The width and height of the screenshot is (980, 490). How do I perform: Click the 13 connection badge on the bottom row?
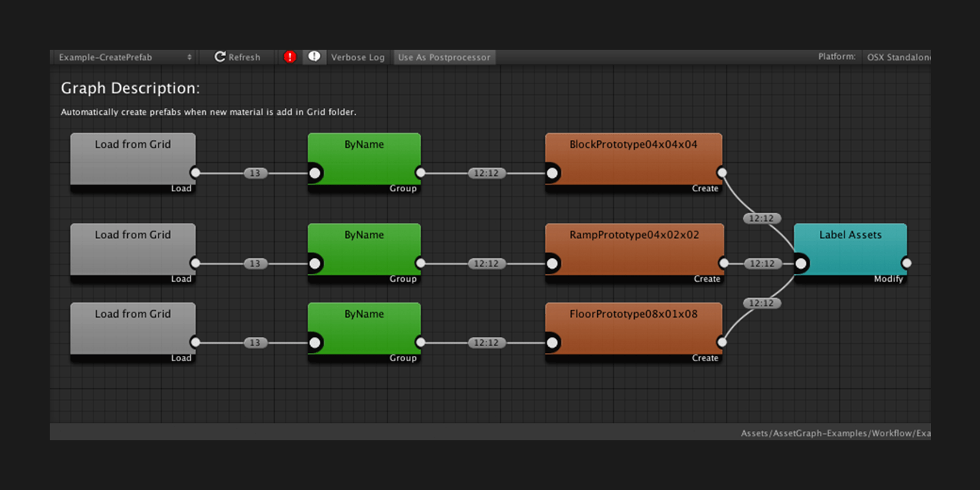(255, 343)
